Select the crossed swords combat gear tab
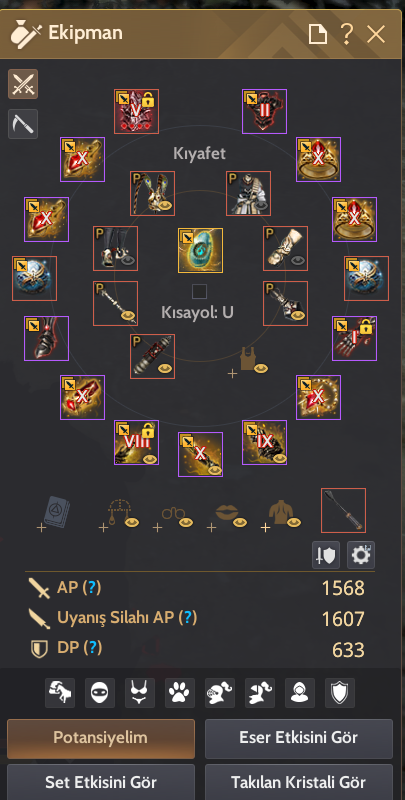 (x=23, y=84)
